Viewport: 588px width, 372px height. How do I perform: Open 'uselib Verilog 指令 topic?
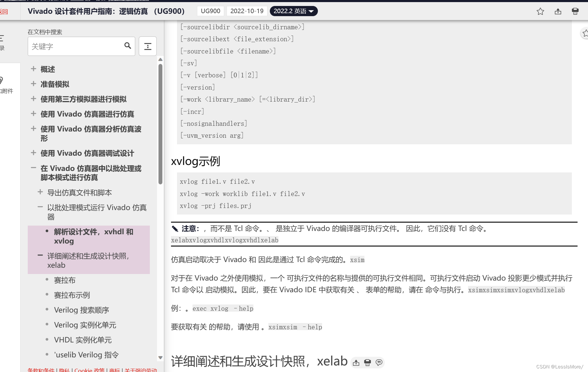click(x=86, y=355)
